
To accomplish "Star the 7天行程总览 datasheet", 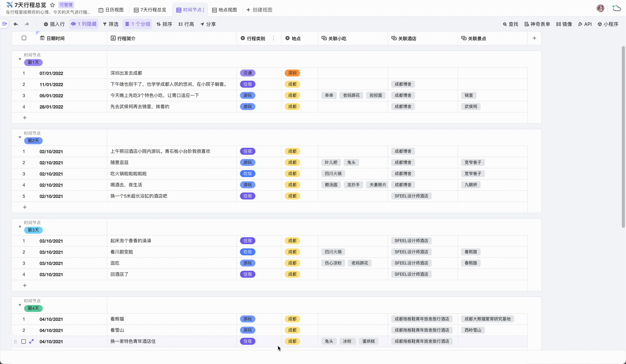I will (x=52, y=5).
